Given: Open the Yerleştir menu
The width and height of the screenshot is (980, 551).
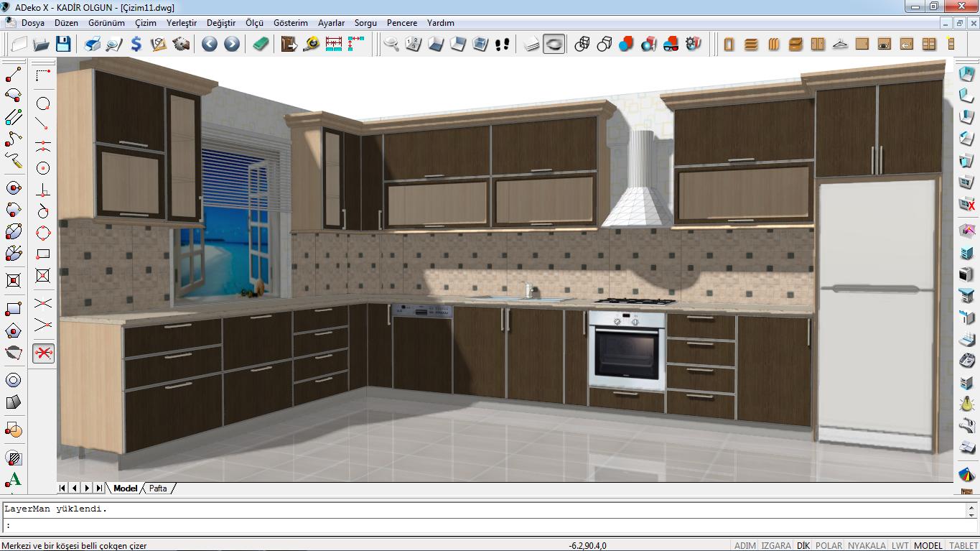Looking at the screenshot, I should [x=182, y=23].
